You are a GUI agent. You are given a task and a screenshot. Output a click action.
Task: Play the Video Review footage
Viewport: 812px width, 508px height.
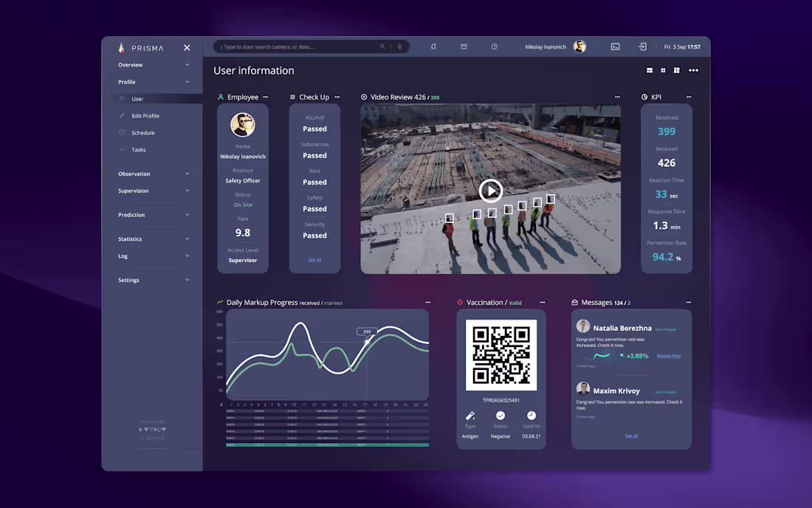(x=491, y=190)
